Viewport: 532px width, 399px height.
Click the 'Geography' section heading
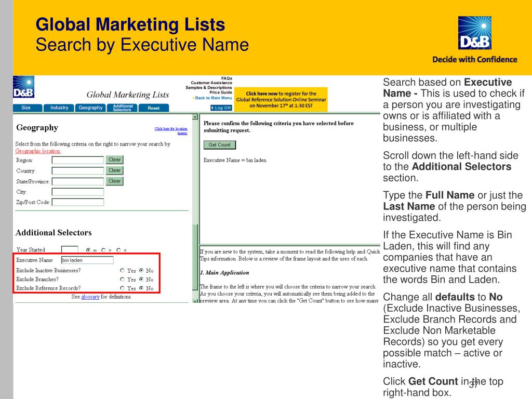pyautogui.click(x=37, y=128)
